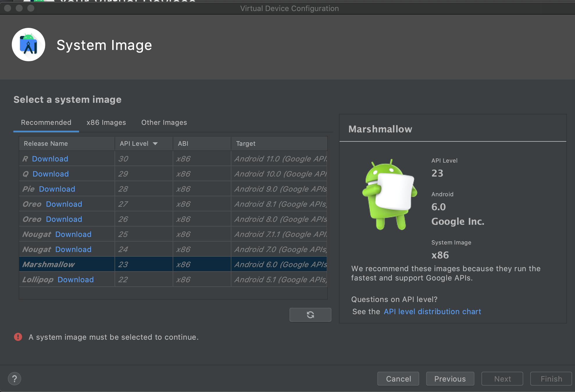Switch to the x86 Images tab
The image size is (575, 392).
pyautogui.click(x=106, y=123)
